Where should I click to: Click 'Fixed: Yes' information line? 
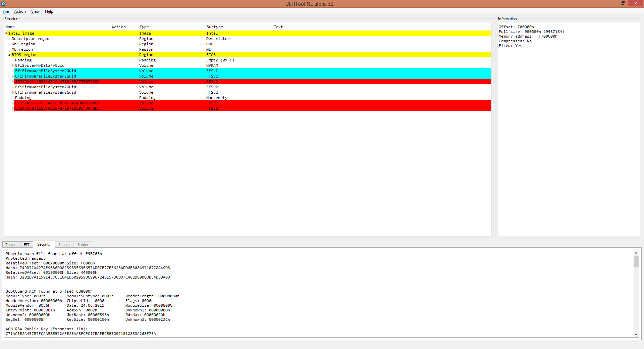click(x=510, y=46)
